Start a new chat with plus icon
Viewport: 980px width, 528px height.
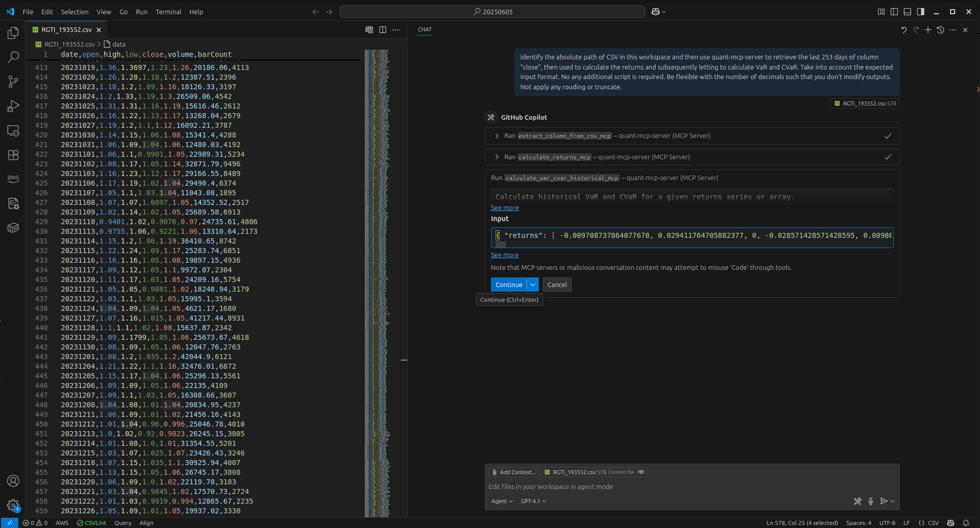point(928,30)
